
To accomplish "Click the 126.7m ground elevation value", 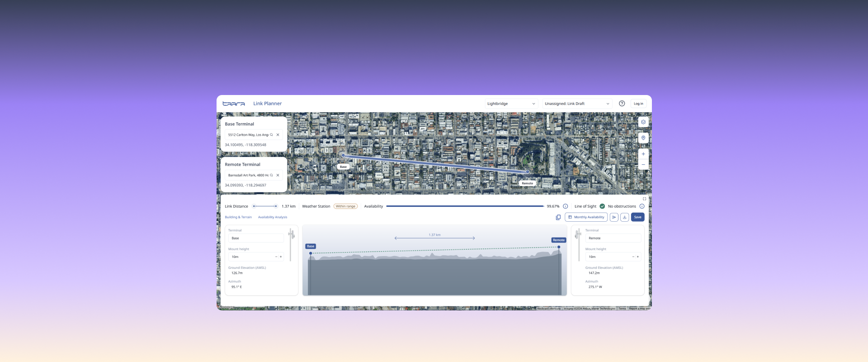I will click(x=237, y=273).
